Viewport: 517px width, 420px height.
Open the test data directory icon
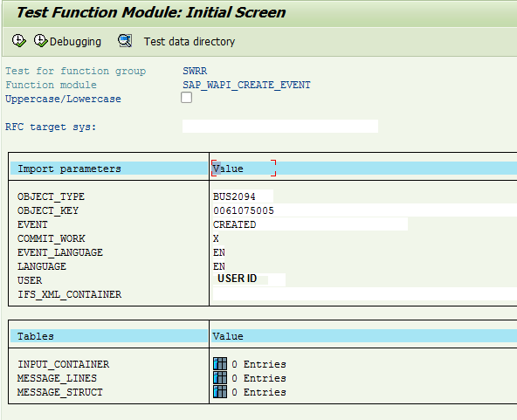click(125, 41)
